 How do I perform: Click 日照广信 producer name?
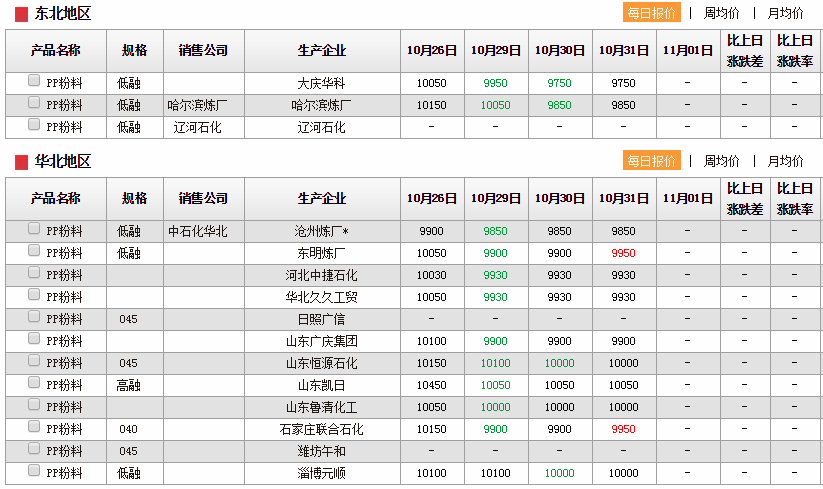click(321, 320)
